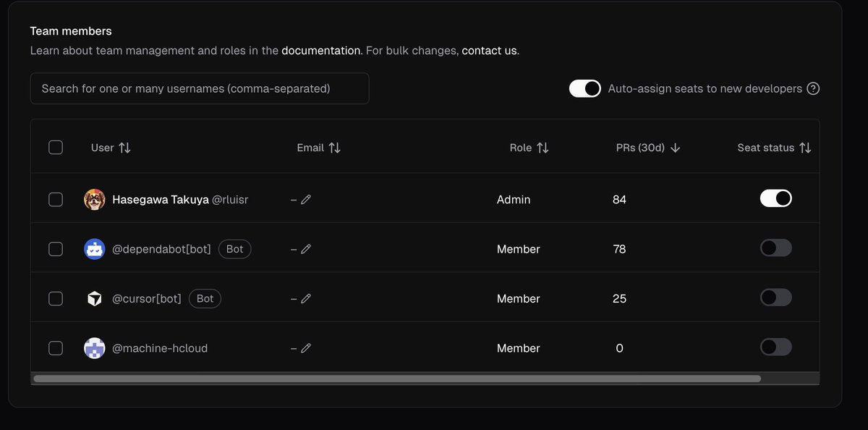Edit email pencil icon for @dependabot[bot]
Image resolution: width=868 pixels, height=430 pixels.
point(306,249)
